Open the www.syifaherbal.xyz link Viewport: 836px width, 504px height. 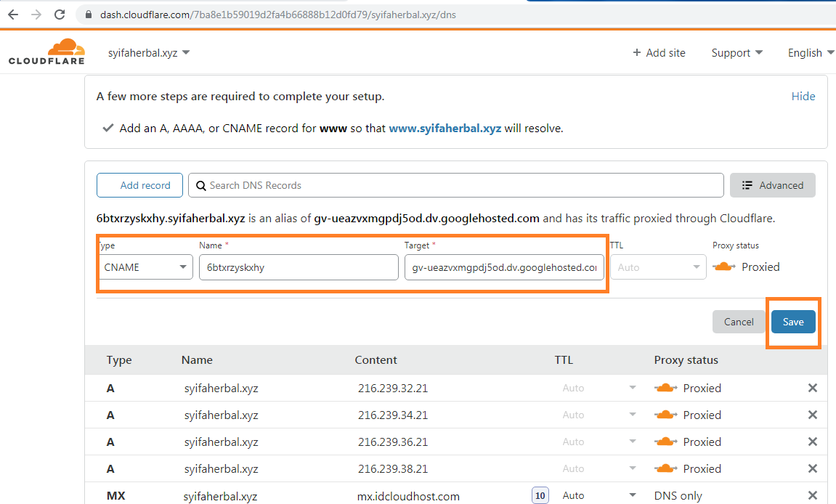pos(445,128)
